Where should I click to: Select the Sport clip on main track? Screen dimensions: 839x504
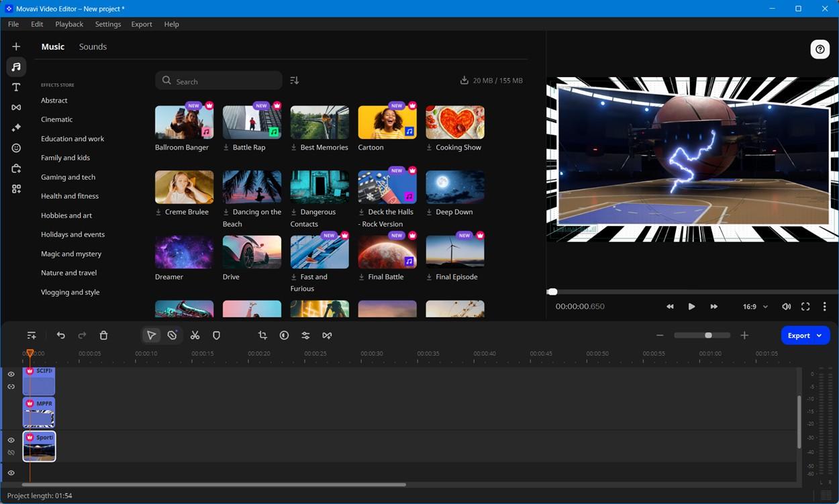(39, 446)
